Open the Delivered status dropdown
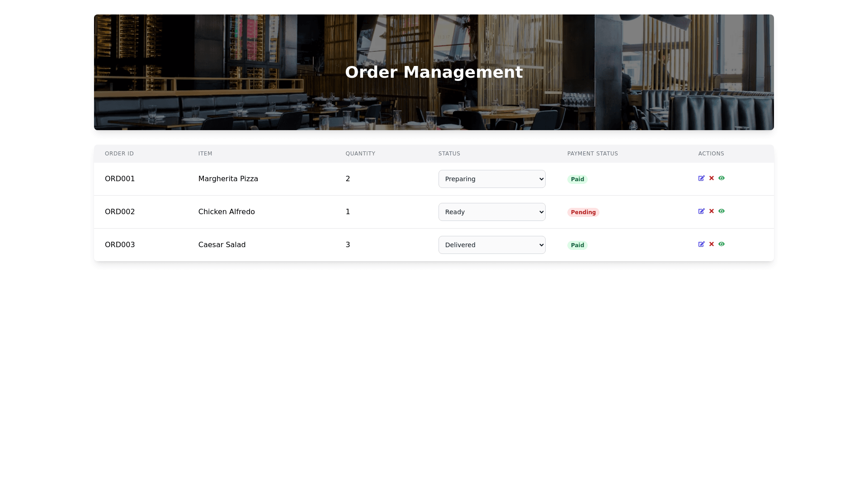This screenshot has width=868, height=488. click(x=492, y=245)
